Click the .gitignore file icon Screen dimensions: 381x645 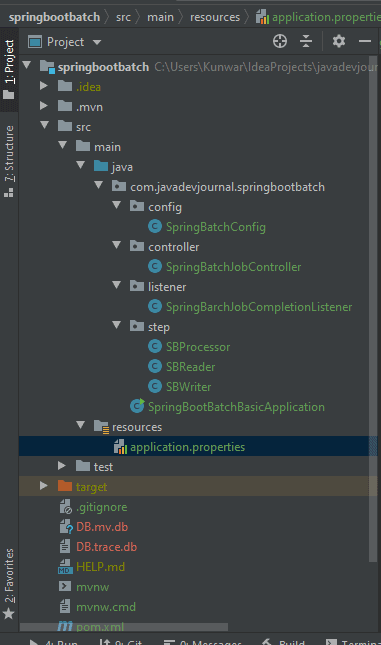point(66,507)
